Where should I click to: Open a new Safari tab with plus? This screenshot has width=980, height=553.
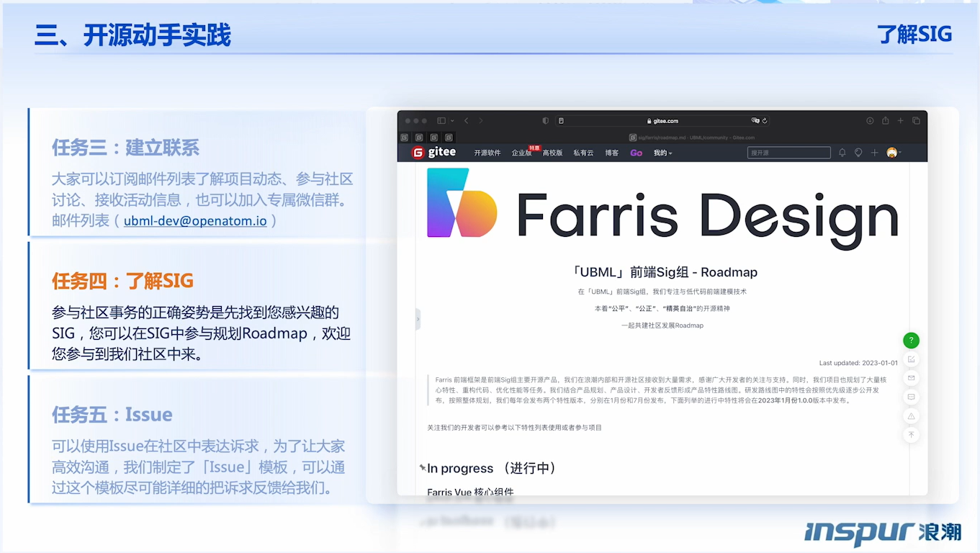(900, 121)
